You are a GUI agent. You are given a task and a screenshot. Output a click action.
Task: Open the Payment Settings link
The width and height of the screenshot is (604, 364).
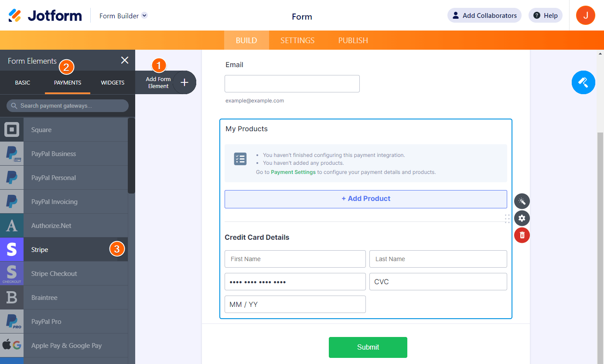[x=293, y=172]
